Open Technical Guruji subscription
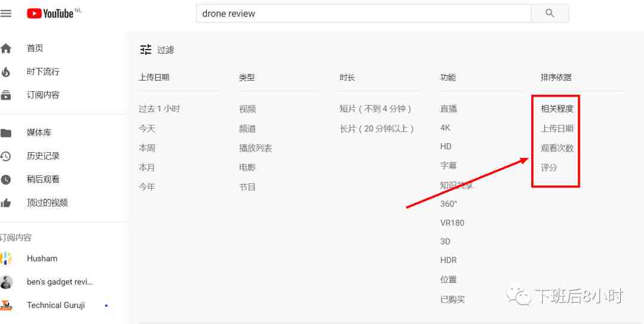Image resolution: width=644 pixels, height=324 pixels. coord(56,306)
